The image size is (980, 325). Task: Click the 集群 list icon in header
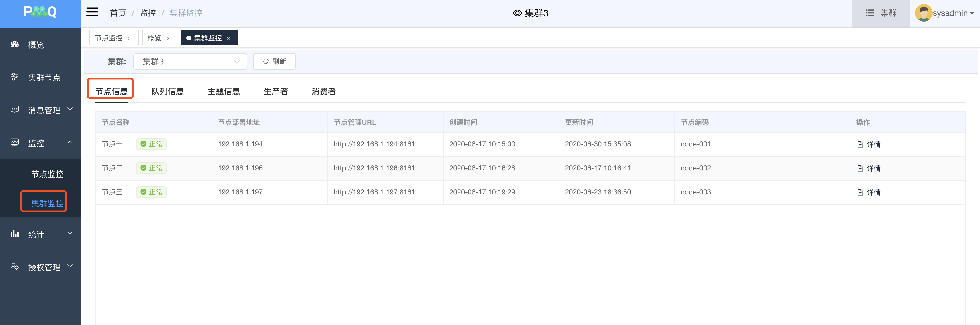(x=870, y=13)
